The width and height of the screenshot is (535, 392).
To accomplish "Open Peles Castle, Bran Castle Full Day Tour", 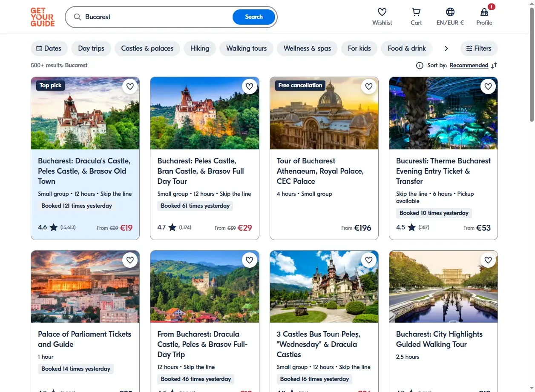I will (x=201, y=171).
